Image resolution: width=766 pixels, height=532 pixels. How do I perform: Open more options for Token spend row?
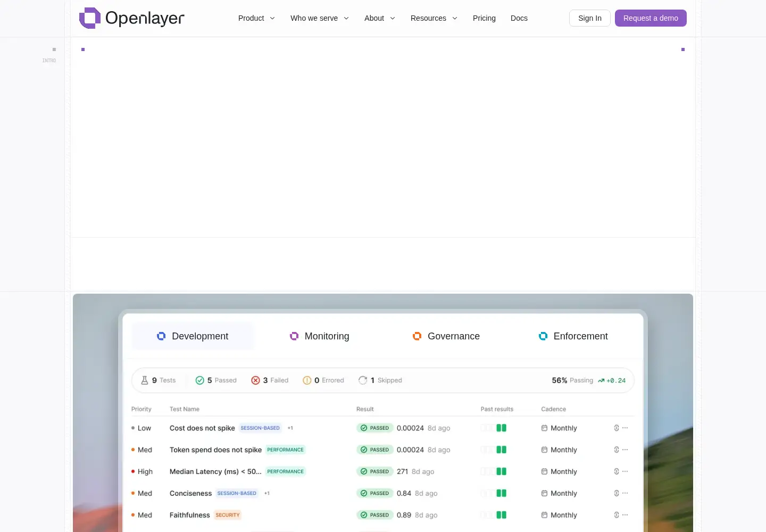point(625,450)
